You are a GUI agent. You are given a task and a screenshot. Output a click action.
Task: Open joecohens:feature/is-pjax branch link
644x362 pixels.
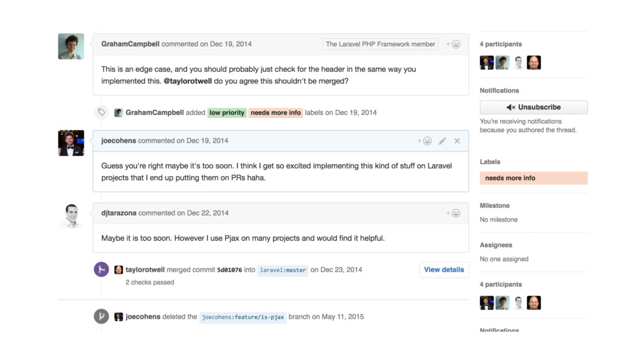243,317
